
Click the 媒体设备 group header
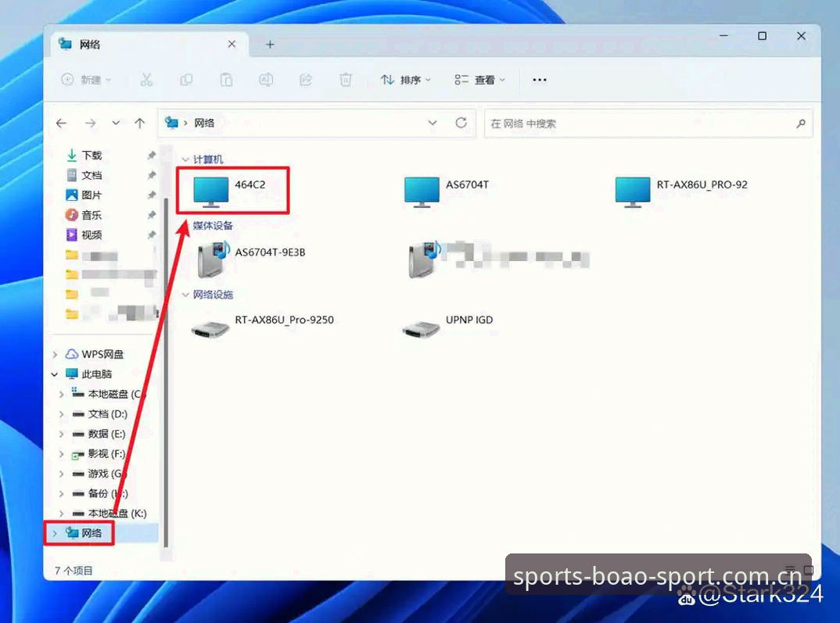213,225
